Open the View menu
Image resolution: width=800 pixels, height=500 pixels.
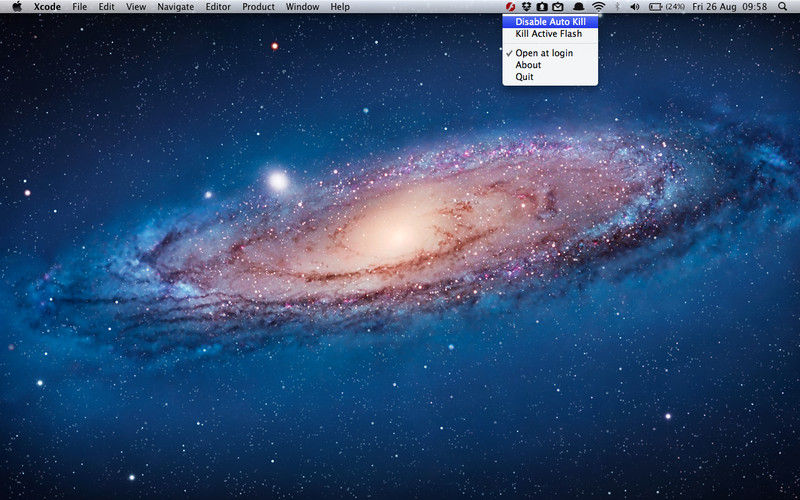[x=136, y=7]
